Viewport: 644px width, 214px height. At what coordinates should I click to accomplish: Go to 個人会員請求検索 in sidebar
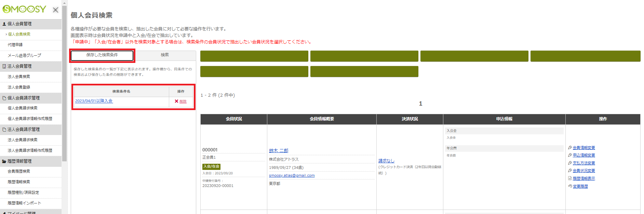pos(23,108)
